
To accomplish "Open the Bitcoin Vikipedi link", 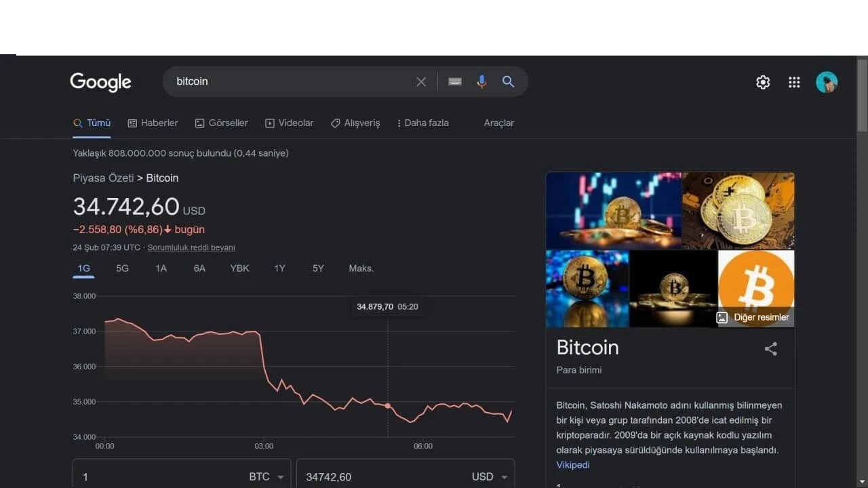I will (x=572, y=465).
